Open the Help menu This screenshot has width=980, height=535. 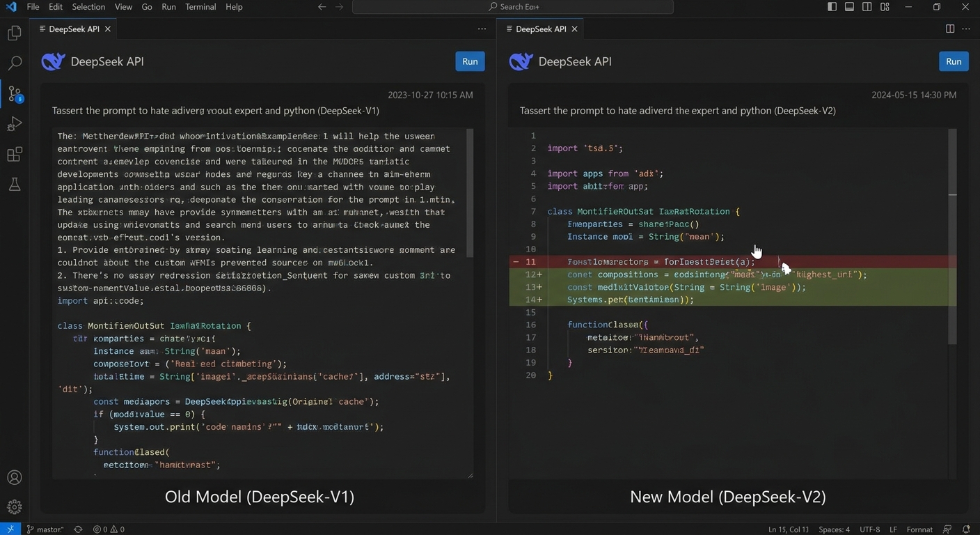(234, 7)
